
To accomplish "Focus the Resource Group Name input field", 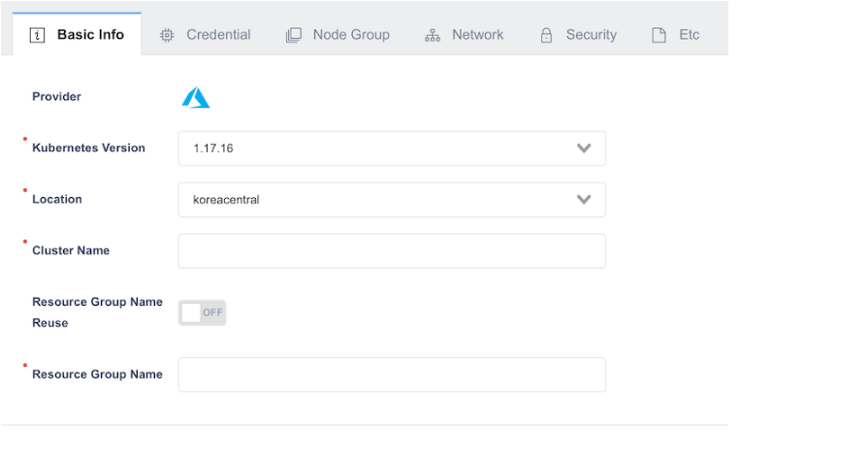I will click(x=392, y=375).
